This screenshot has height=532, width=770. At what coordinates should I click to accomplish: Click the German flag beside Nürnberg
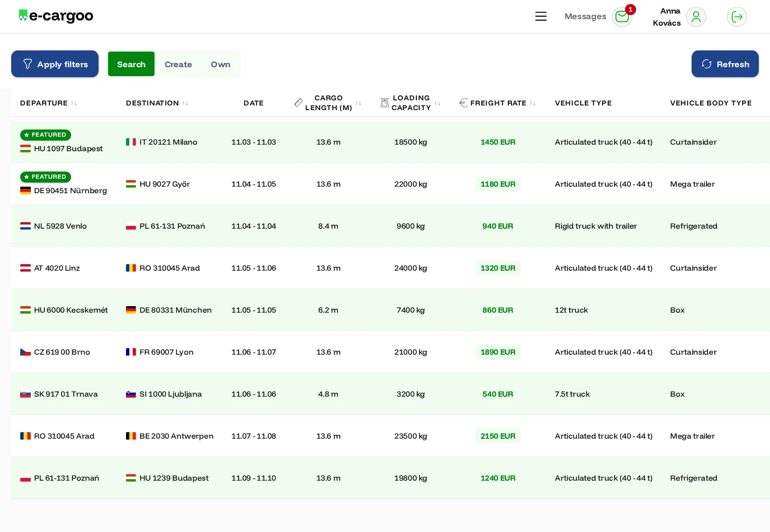(25, 190)
